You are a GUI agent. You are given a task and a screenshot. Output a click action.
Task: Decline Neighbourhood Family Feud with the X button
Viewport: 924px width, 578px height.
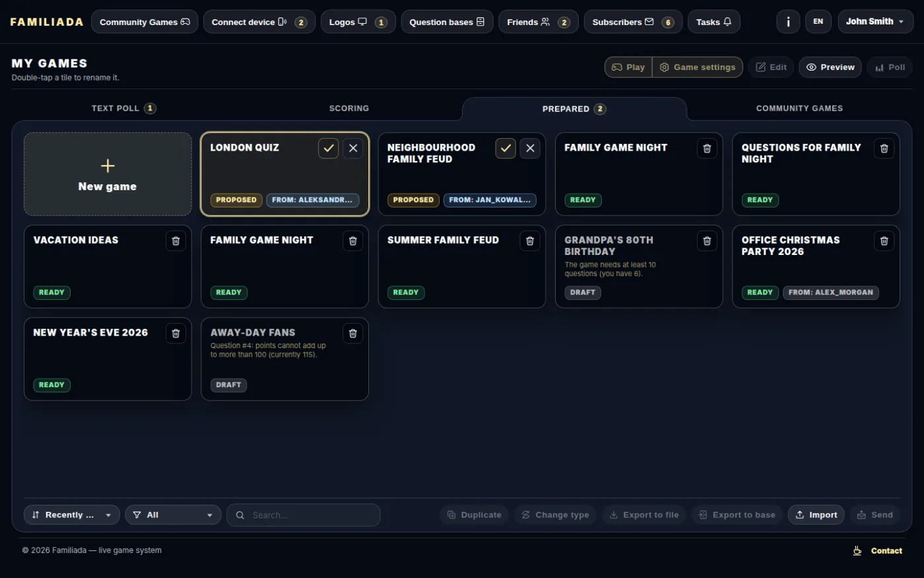pyautogui.click(x=530, y=149)
